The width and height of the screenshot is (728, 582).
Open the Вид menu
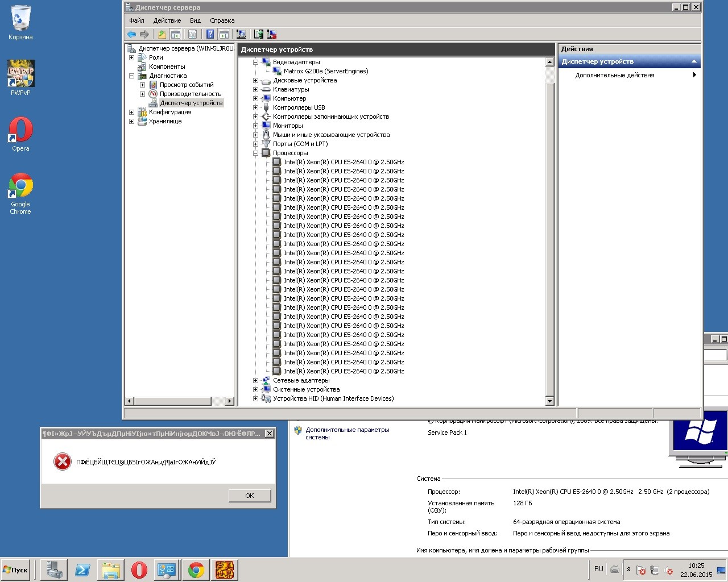(195, 20)
